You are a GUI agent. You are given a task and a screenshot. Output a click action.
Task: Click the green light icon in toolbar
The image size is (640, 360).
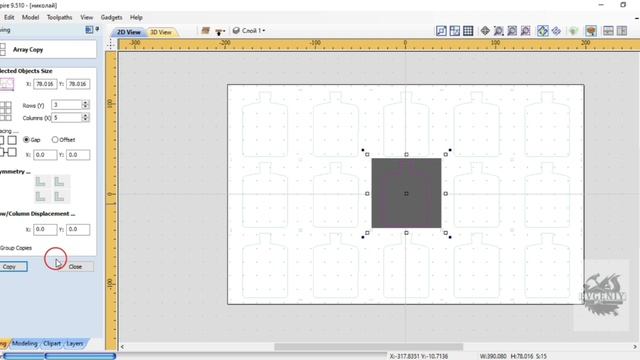pyautogui.click(x=573, y=31)
